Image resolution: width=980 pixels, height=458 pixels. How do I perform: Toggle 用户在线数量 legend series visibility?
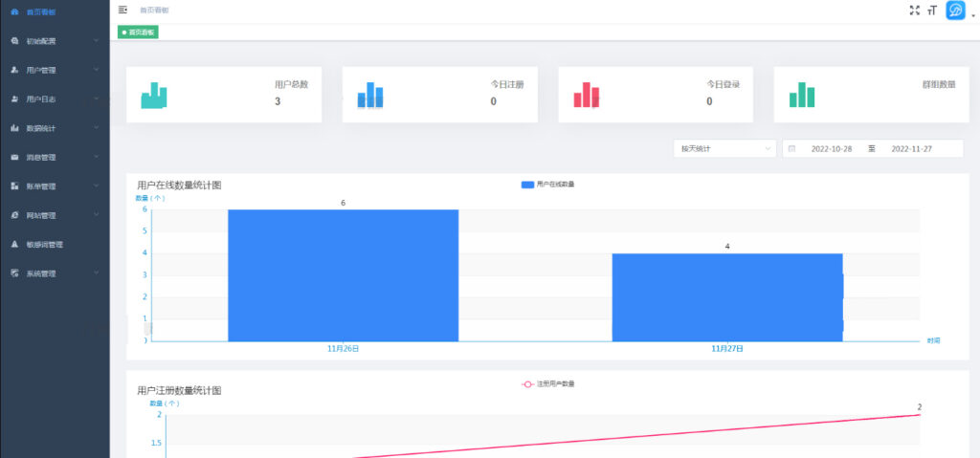click(547, 184)
